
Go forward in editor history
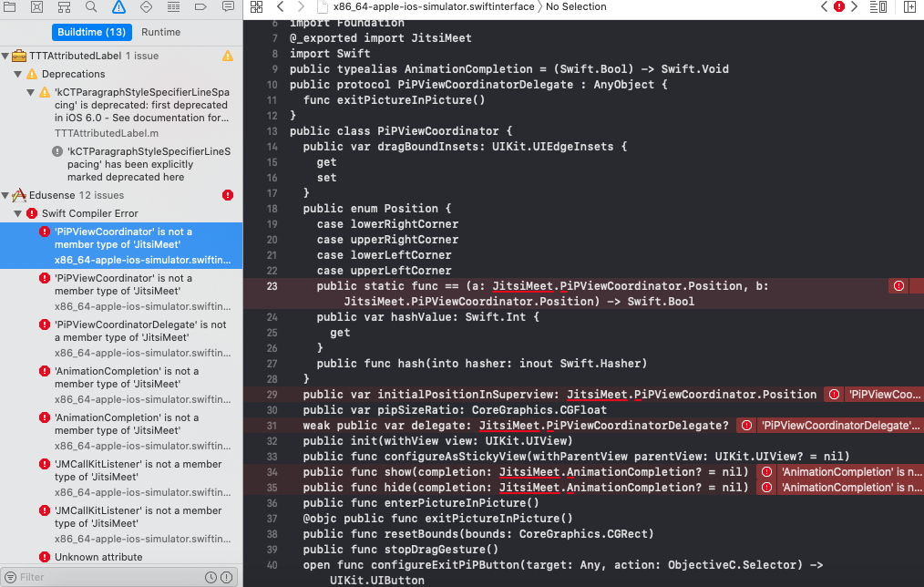tap(301, 6)
